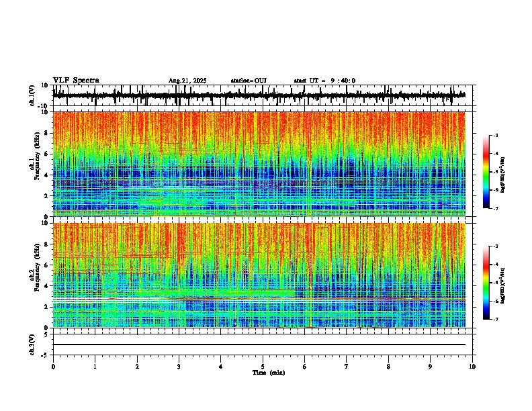Click the ch.2 colorbar log(PSD) label
Viewport: 532px width, 411px height.
(502, 285)
